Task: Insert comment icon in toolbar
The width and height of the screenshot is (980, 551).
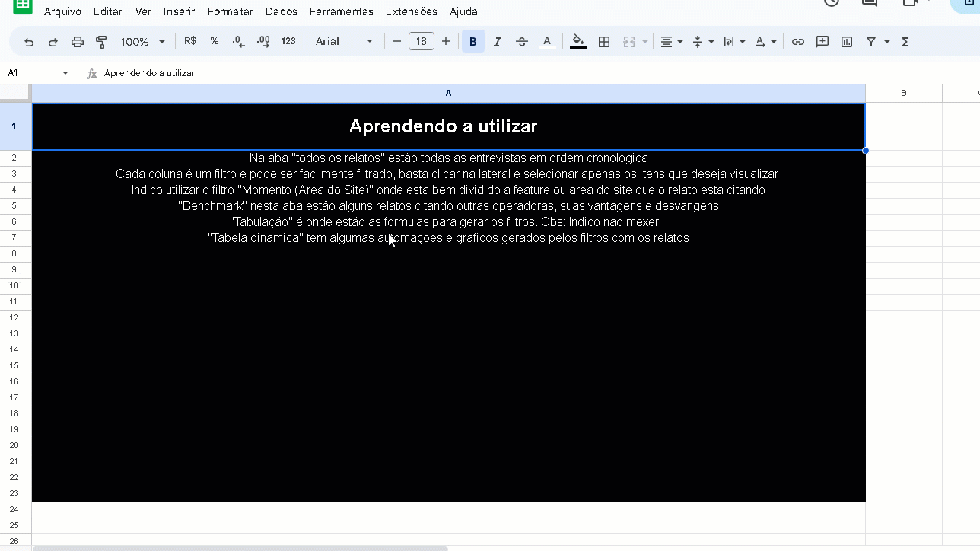Action: (x=822, y=42)
